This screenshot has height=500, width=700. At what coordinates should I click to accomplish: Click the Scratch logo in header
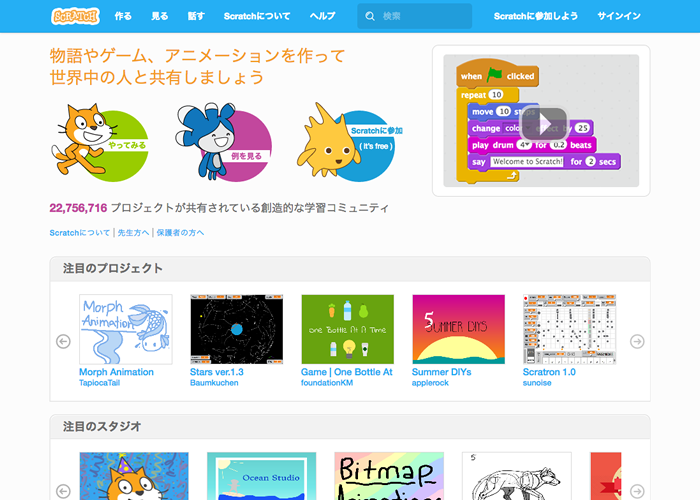(75, 16)
